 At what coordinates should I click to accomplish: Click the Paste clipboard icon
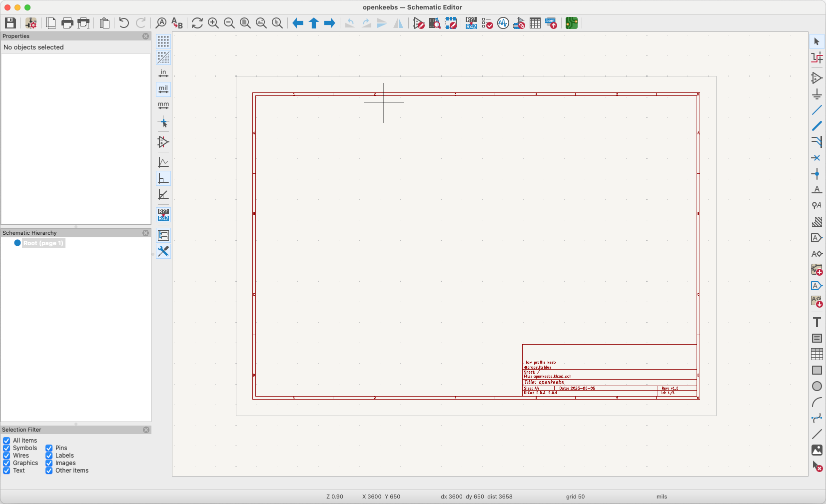[104, 23]
